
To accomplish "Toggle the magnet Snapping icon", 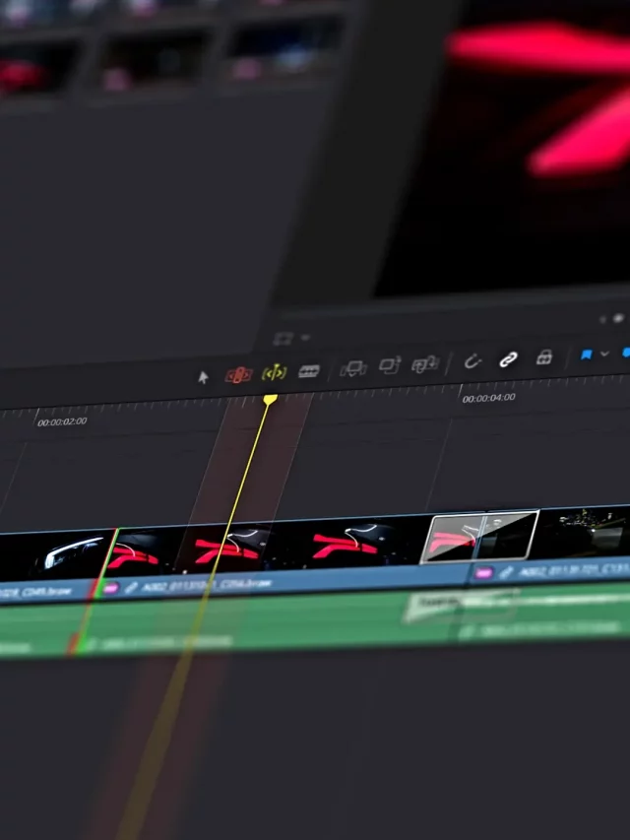I will (x=472, y=361).
